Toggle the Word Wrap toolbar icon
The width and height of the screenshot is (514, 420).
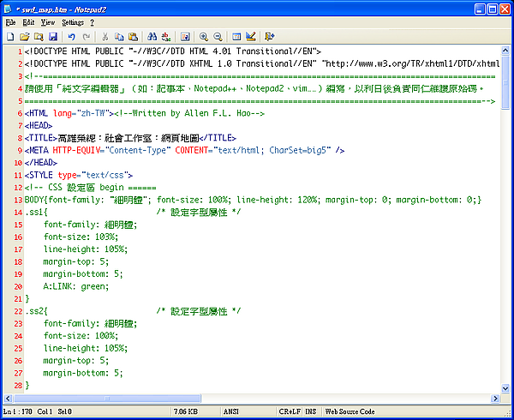click(x=184, y=37)
